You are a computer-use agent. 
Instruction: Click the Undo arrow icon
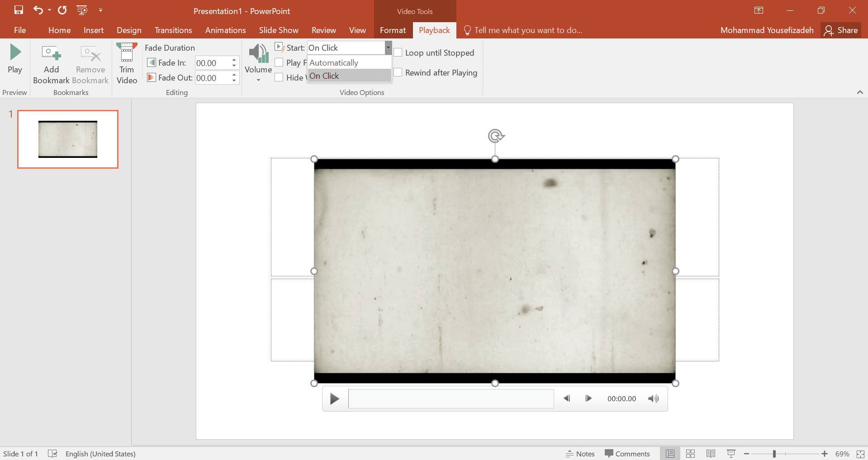38,10
